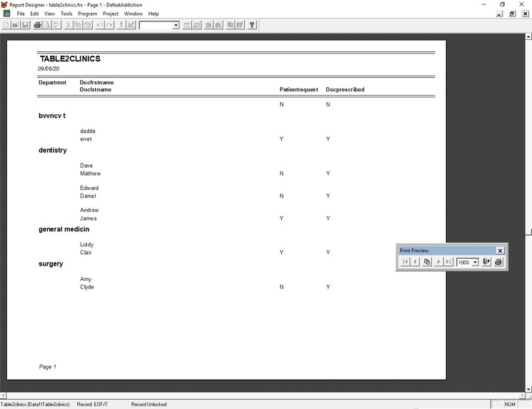Click the Help question mark toolbar icon
532x409 pixels.
[x=252, y=25]
